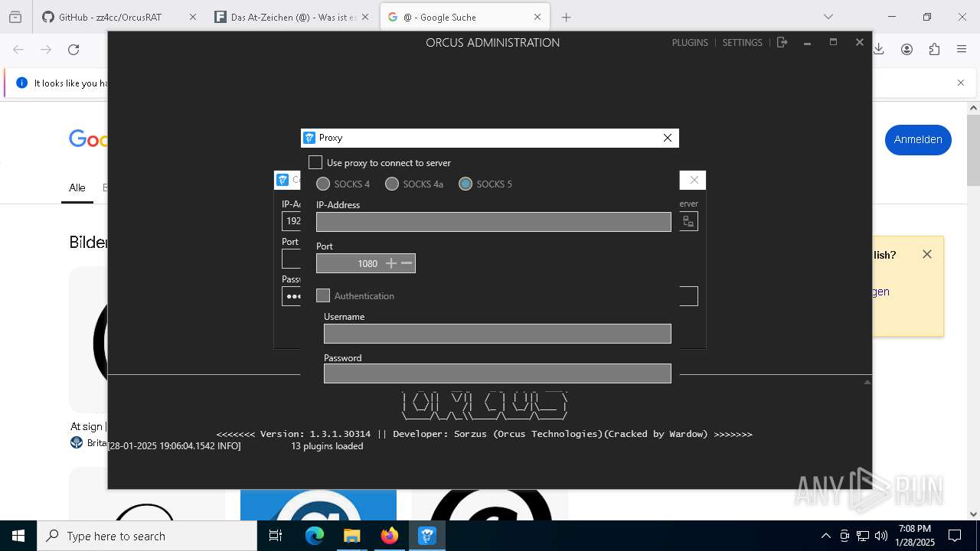
Task: Click the volume tray icon
Action: point(881,536)
